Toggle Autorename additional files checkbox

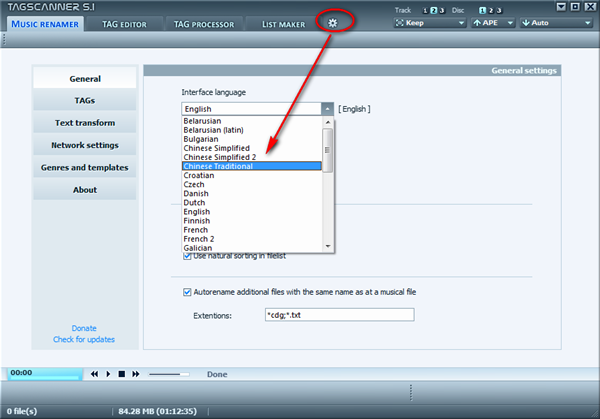(187, 292)
